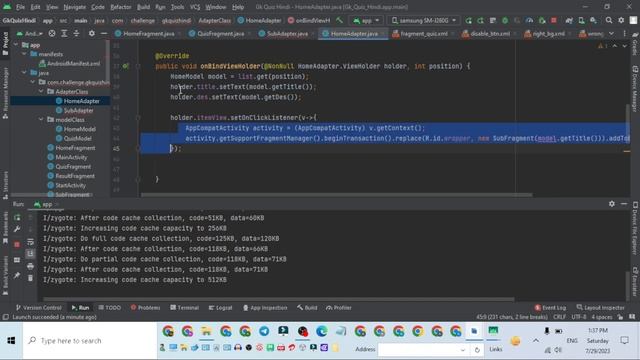The height and width of the screenshot is (360, 640).
Task: Click the Debug app bug icon
Action: coord(505,20)
